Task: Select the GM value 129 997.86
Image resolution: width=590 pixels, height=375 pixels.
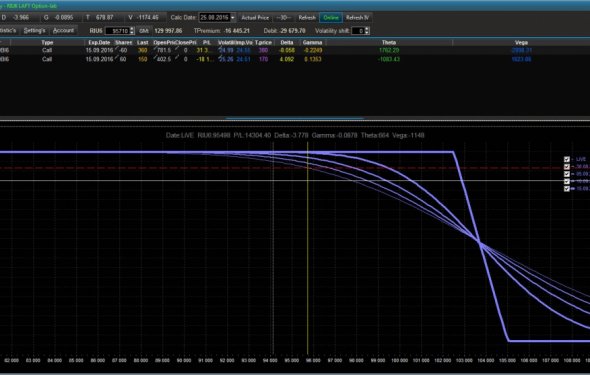Action: 168,31
